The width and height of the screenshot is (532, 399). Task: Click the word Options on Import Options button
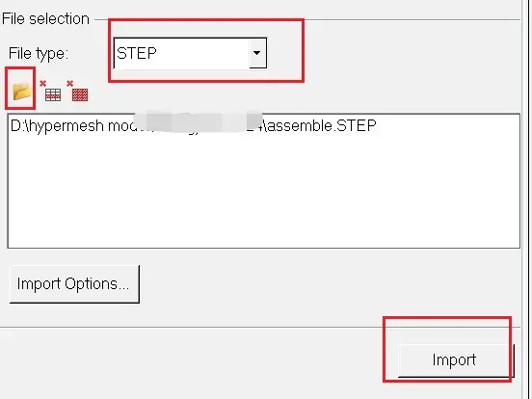(96, 283)
